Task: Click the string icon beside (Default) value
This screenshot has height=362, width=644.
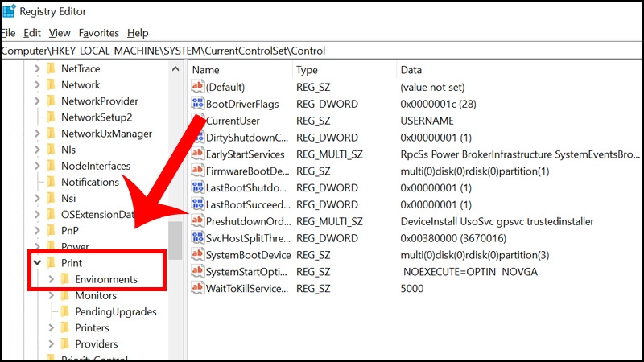Action: [x=197, y=86]
